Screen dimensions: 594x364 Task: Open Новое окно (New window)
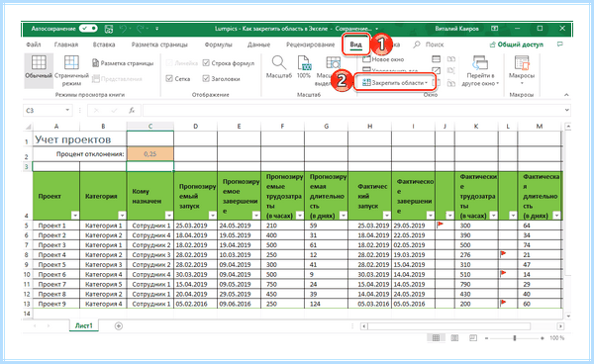383,59
